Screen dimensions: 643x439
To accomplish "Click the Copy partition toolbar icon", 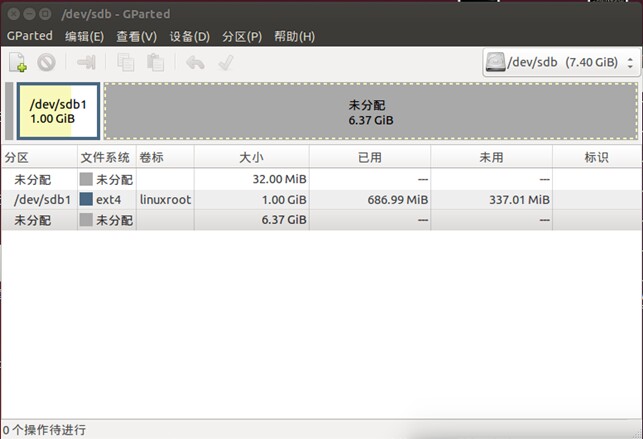I will (x=125, y=63).
